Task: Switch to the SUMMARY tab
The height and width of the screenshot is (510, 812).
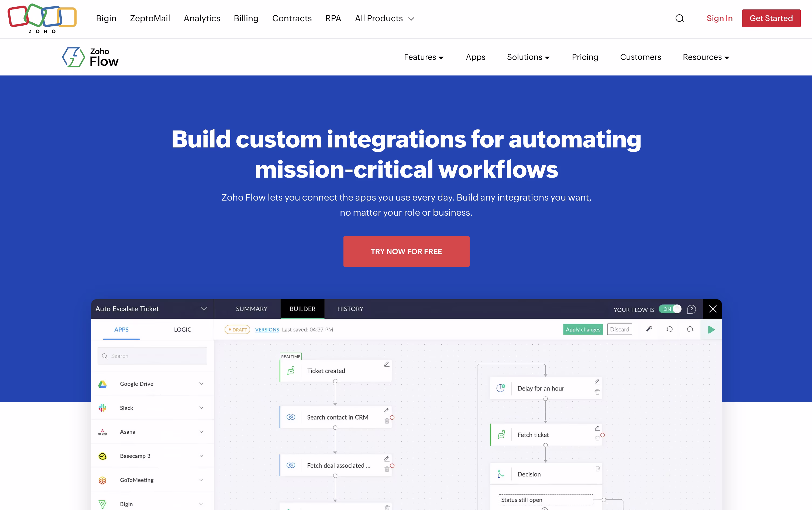Action: pyautogui.click(x=252, y=309)
